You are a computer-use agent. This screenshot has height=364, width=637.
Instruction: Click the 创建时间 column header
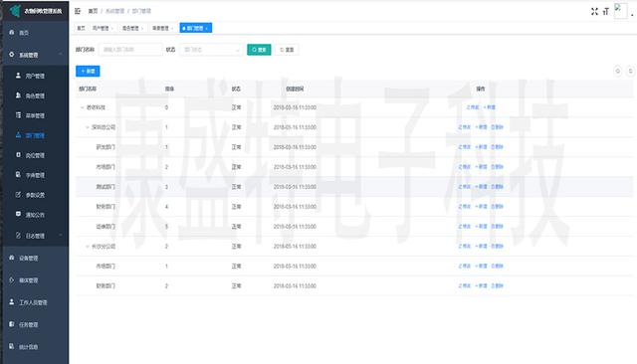click(x=295, y=89)
